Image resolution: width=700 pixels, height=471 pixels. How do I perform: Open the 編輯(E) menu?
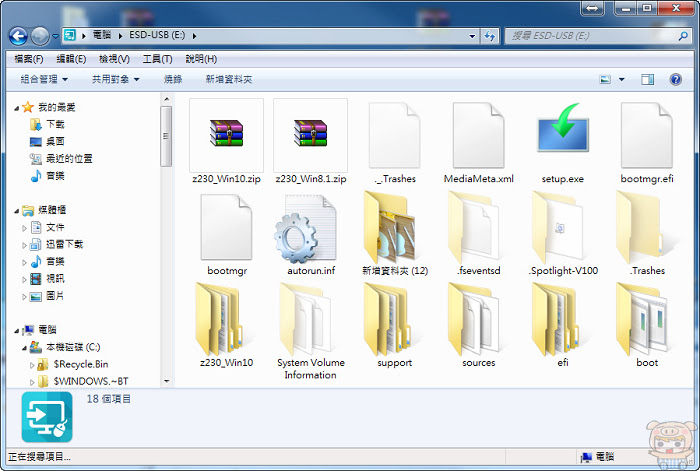pyautogui.click(x=71, y=59)
